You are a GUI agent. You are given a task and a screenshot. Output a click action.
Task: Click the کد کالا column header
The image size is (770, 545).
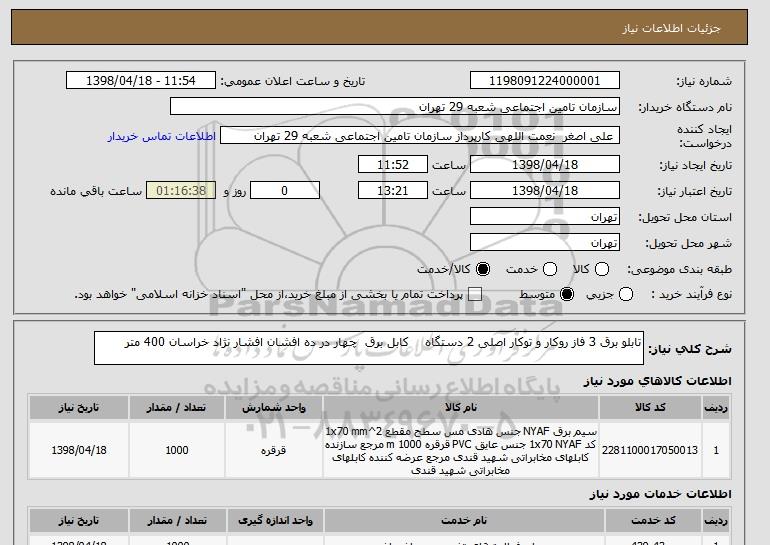coord(650,408)
